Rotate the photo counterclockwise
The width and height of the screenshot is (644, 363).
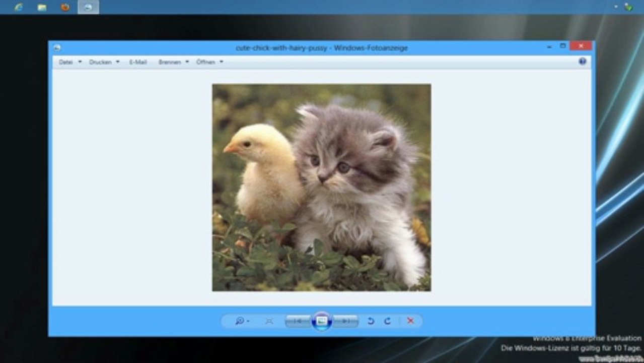pyautogui.click(x=371, y=321)
